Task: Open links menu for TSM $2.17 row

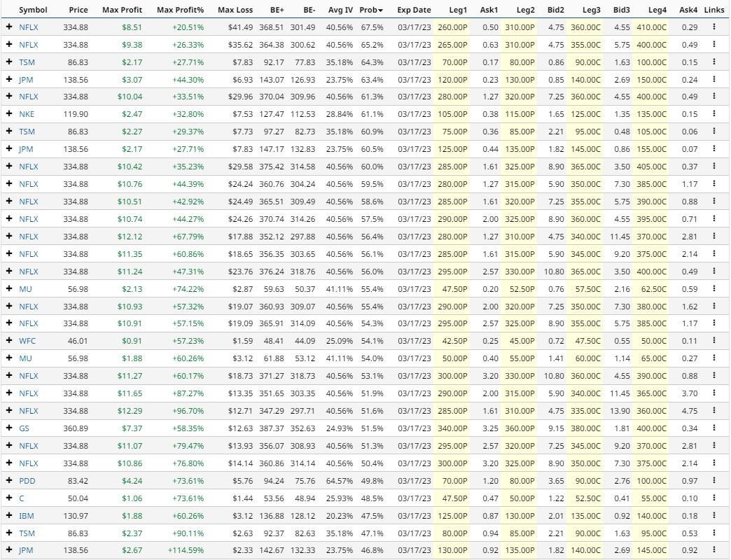Action: click(x=713, y=62)
